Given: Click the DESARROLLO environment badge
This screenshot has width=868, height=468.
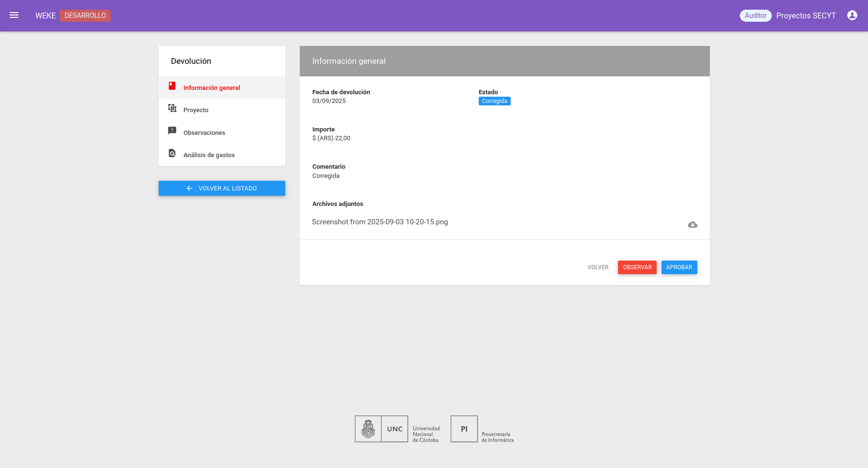Looking at the screenshot, I should coord(85,15).
